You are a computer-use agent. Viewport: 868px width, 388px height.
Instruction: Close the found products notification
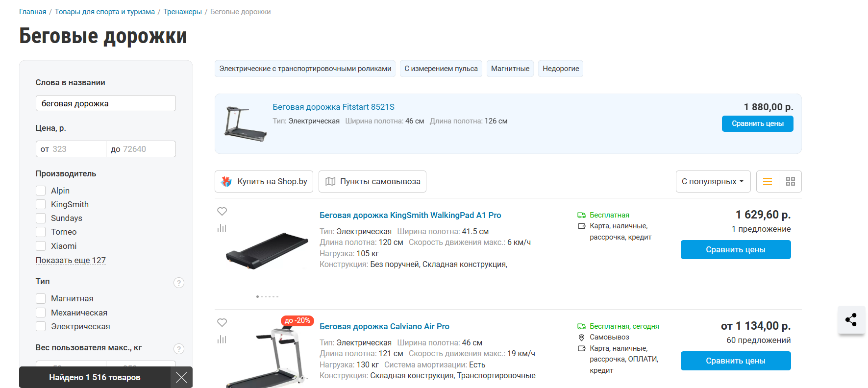181,377
